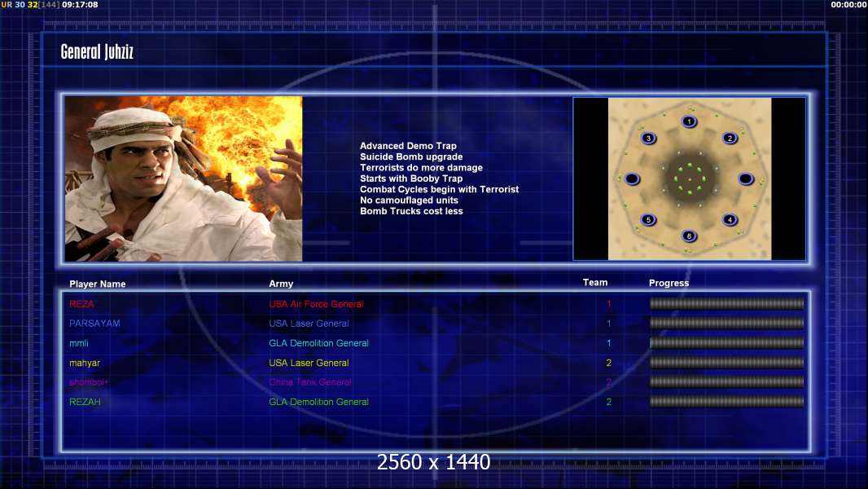
Task: Select start position 3 on the map
Action: 648,138
